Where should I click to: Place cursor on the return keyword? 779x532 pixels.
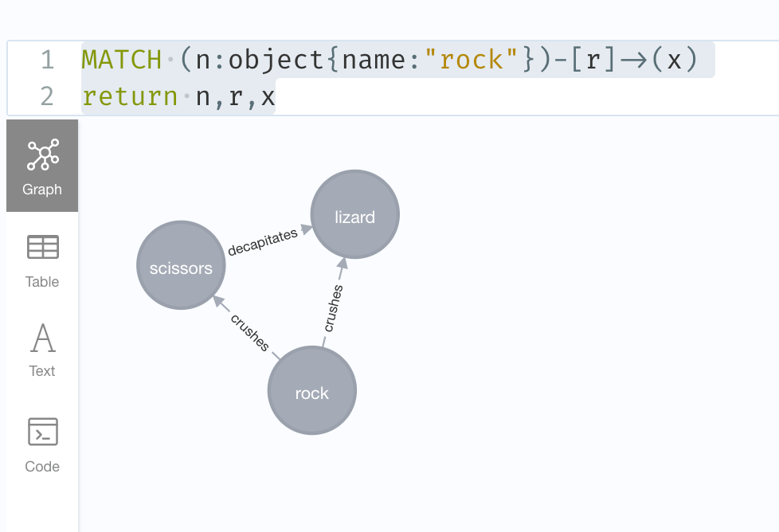[129, 96]
